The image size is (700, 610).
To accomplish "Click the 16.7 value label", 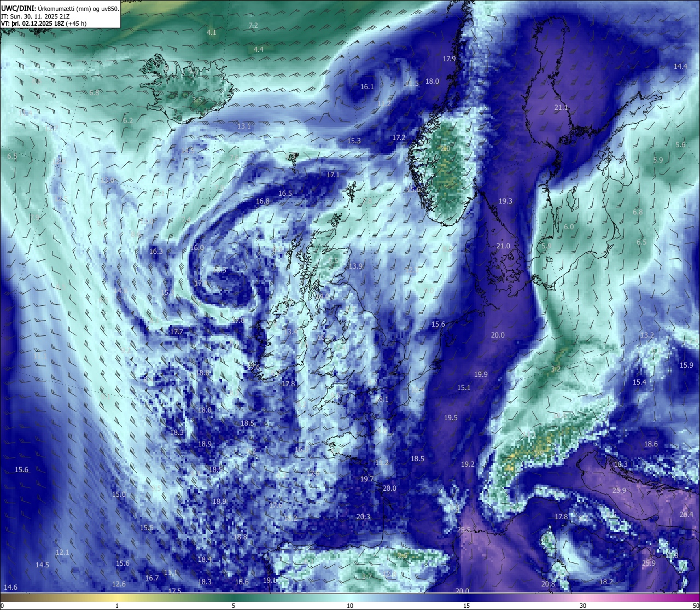I will pos(152,578).
